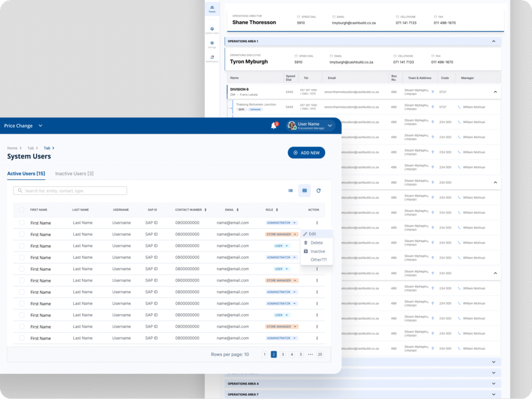The width and height of the screenshot is (532, 399).
Task: Switch to list view icon
Action: click(x=290, y=191)
